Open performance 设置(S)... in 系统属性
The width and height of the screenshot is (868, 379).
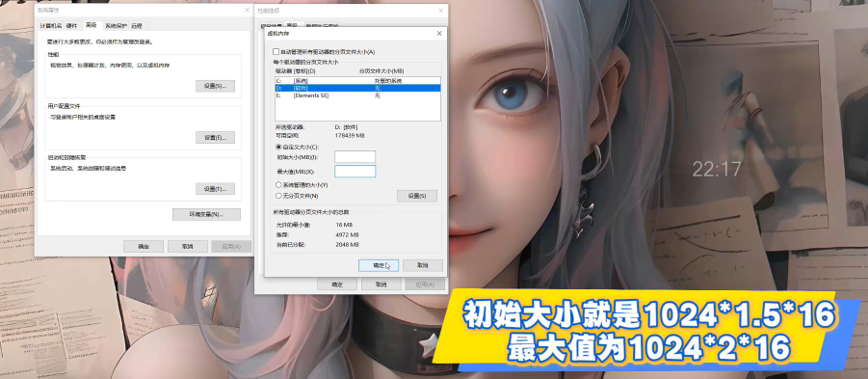tap(216, 86)
